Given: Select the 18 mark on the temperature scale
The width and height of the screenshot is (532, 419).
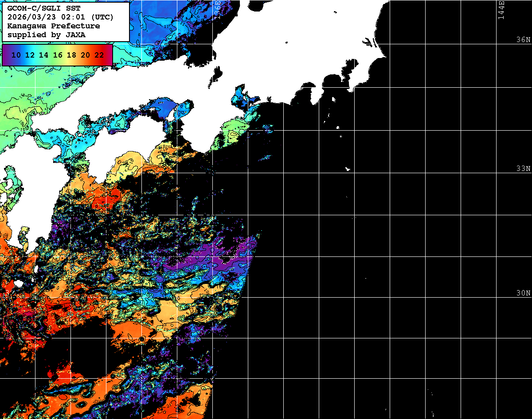Looking at the screenshot, I should tap(71, 55).
